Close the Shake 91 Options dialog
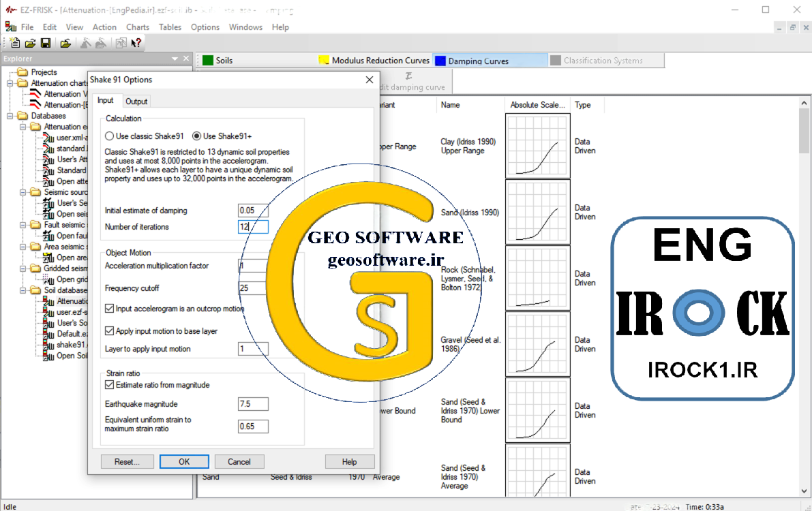Screen dimensions: 812x511 click(370, 80)
